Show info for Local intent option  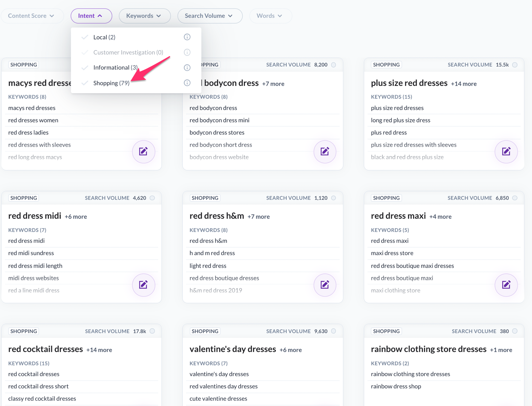(187, 37)
